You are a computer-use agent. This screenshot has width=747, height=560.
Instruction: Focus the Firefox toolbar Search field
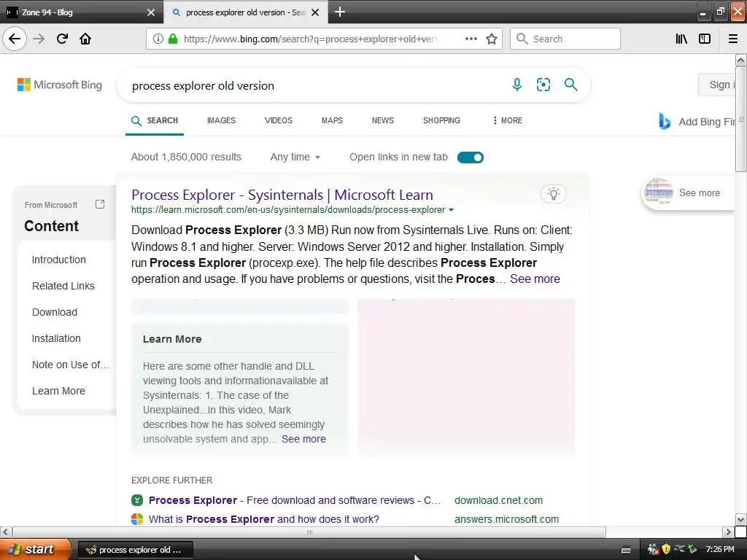[x=565, y=39]
